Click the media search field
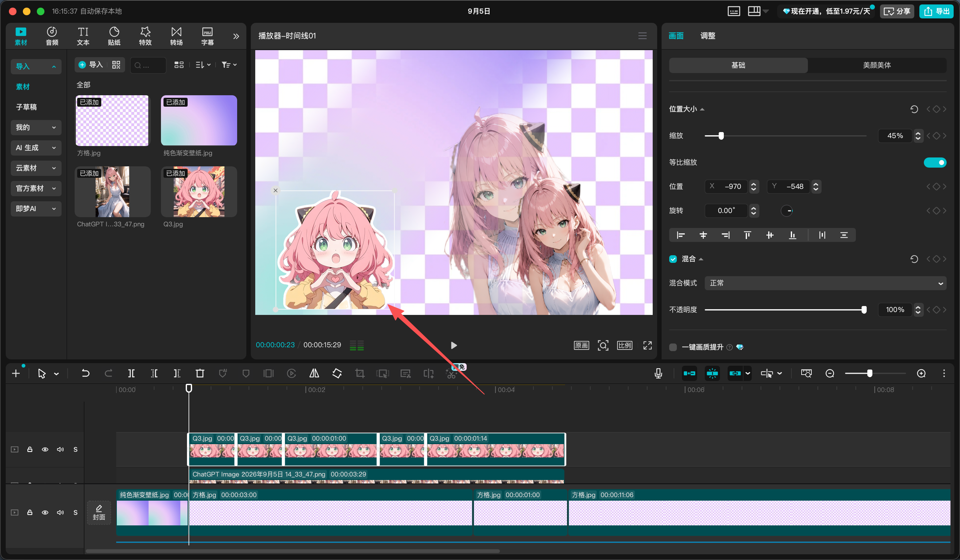Screen dimensions: 960x560 coord(148,65)
